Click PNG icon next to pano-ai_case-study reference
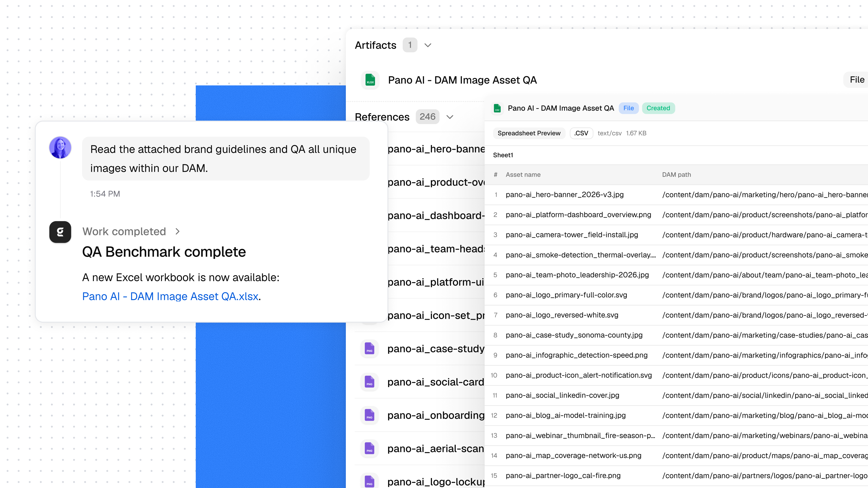Image resolution: width=868 pixels, height=488 pixels. (x=370, y=349)
